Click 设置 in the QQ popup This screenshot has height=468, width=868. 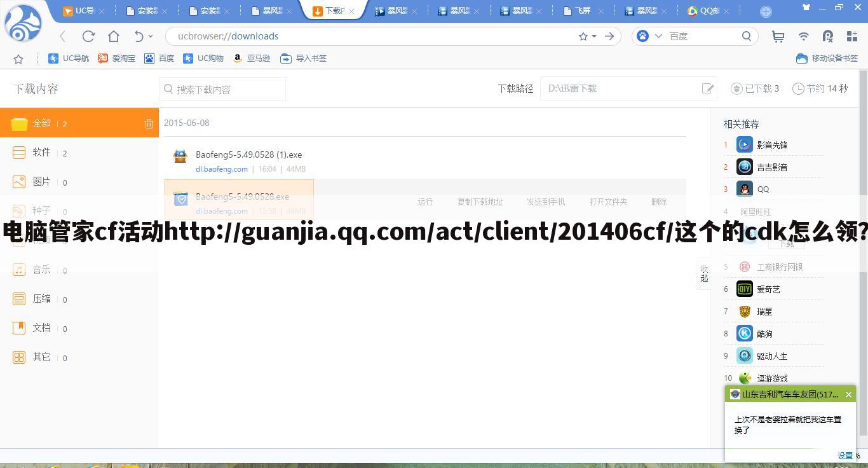(x=845, y=456)
